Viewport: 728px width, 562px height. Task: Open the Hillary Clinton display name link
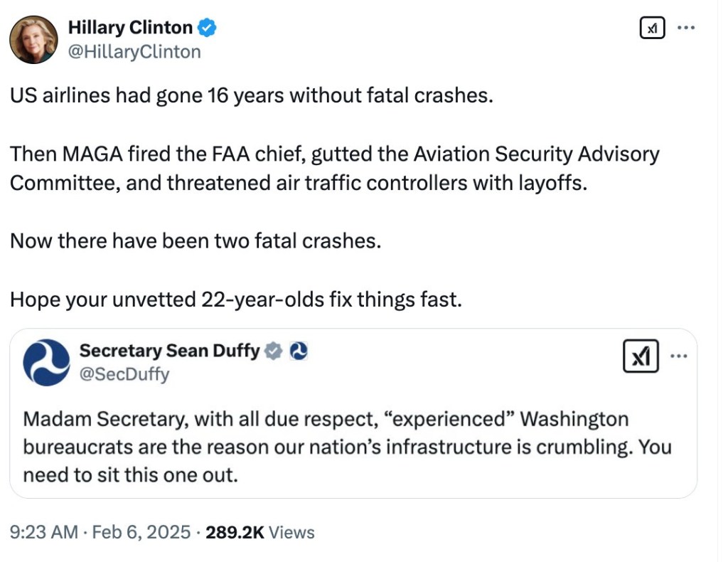[x=130, y=28]
